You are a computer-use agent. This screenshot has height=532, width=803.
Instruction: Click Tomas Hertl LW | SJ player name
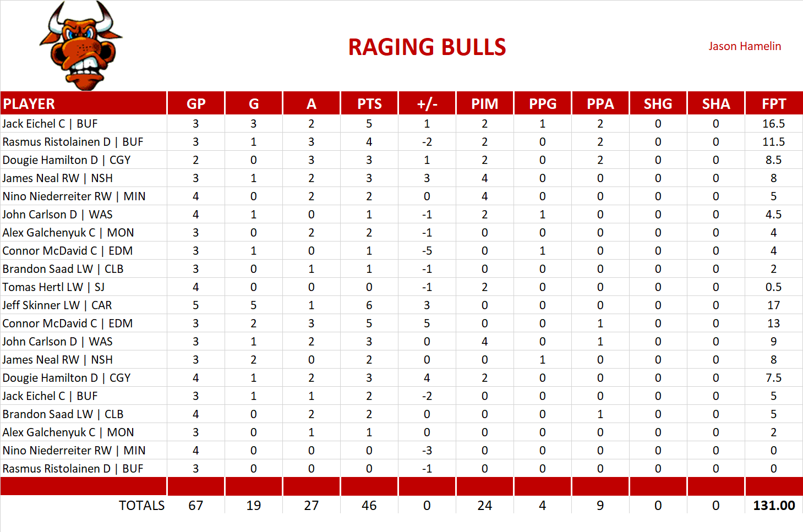[53, 287]
